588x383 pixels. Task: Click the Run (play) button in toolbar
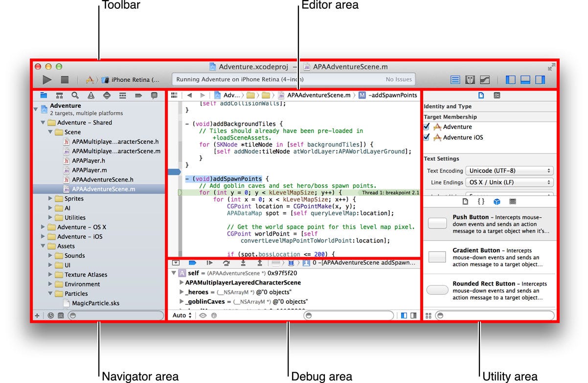tap(47, 79)
